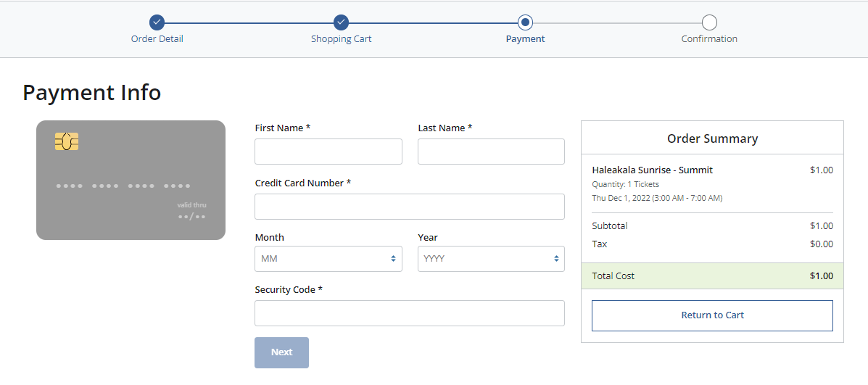Focus the First Name input field

pos(328,152)
